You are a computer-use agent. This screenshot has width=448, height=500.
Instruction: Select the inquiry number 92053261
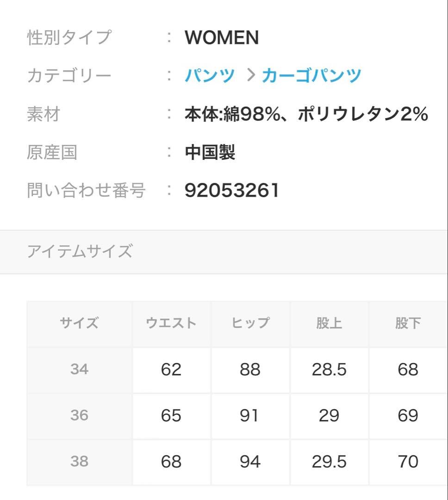tap(232, 190)
